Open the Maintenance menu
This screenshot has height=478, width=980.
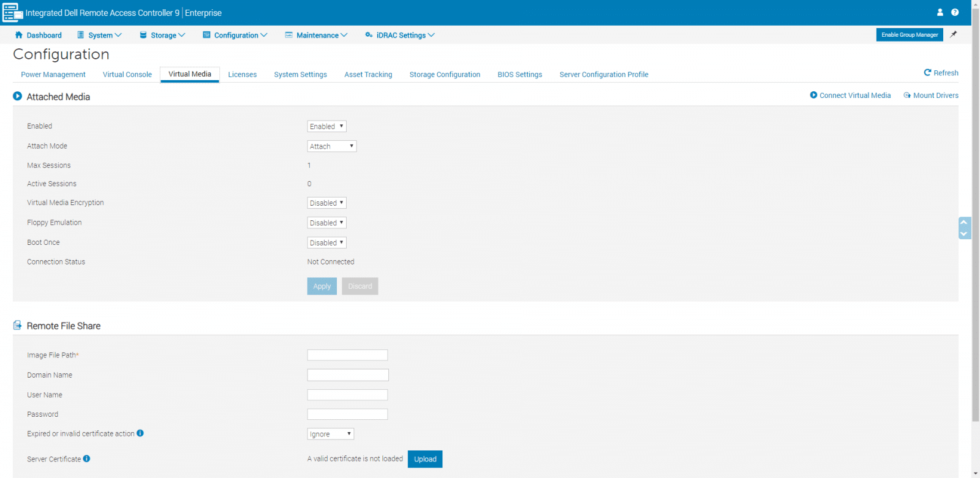[x=315, y=35]
